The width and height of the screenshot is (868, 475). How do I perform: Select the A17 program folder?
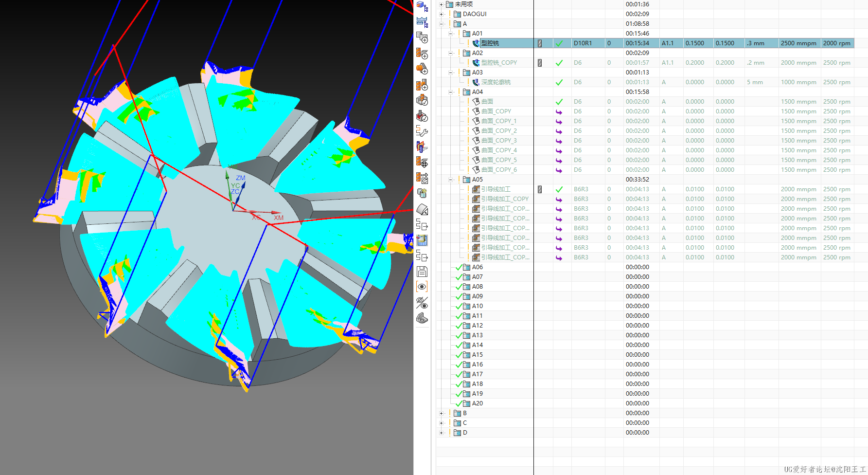pyautogui.click(x=478, y=374)
